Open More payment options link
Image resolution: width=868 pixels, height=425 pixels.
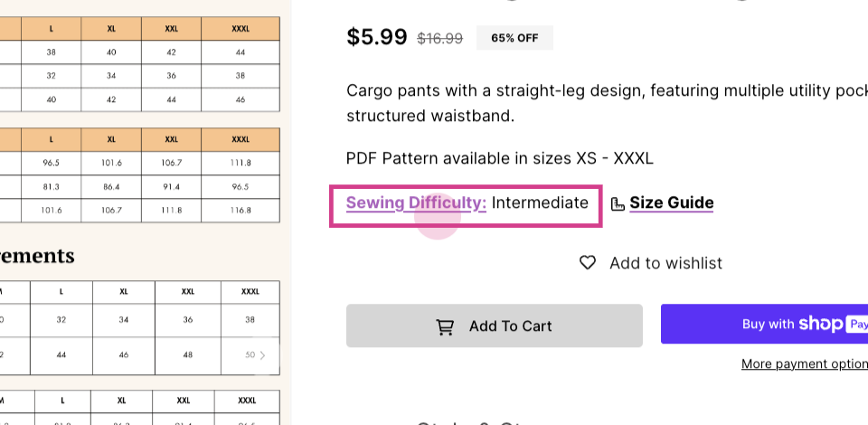coord(805,364)
